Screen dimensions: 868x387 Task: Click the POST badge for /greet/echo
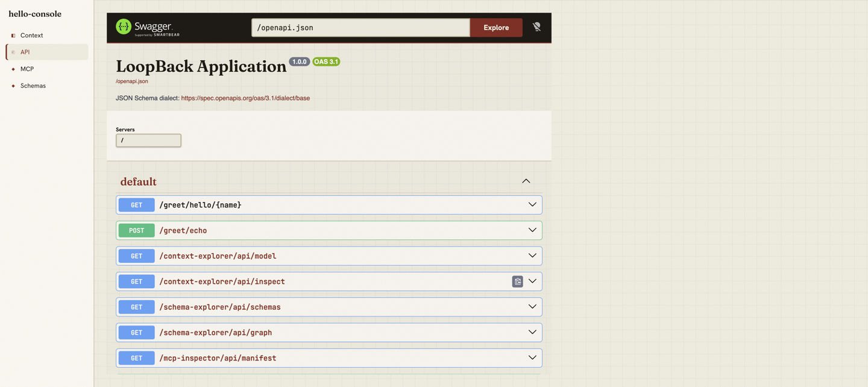(137, 230)
